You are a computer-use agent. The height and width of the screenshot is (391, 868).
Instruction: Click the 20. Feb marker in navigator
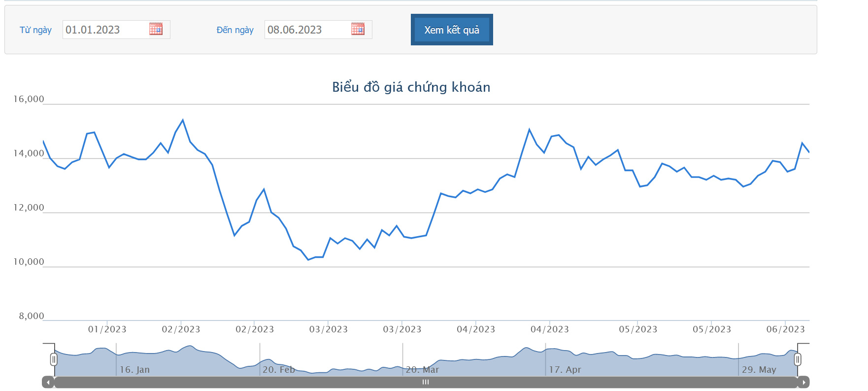pyautogui.click(x=278, y=370)
